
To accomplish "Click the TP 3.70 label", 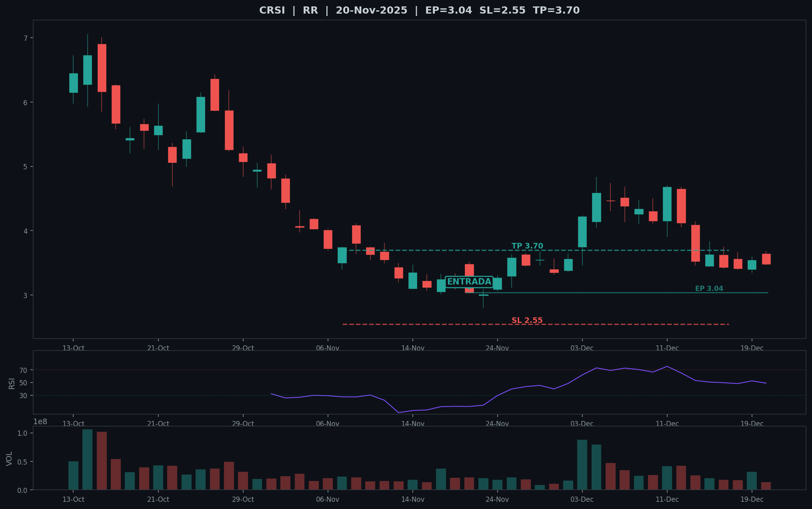I will click(x=527, y=246).
